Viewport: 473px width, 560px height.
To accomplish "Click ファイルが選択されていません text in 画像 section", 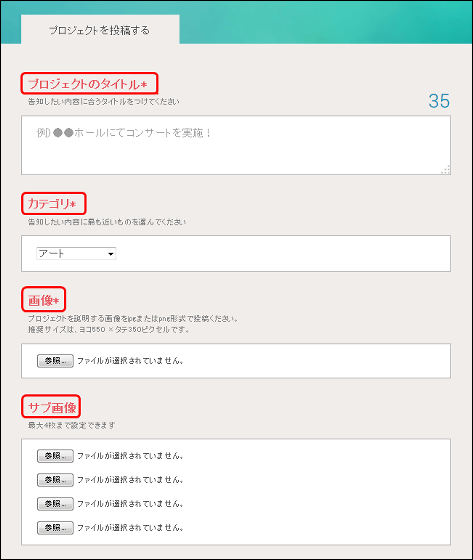I will [130, 361].
